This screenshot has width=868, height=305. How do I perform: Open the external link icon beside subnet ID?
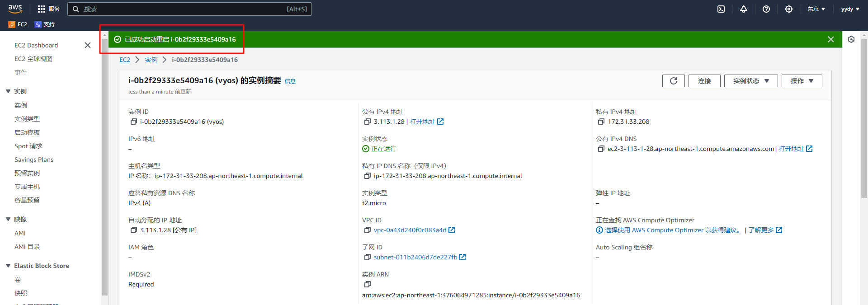click(x=462, y=257)
